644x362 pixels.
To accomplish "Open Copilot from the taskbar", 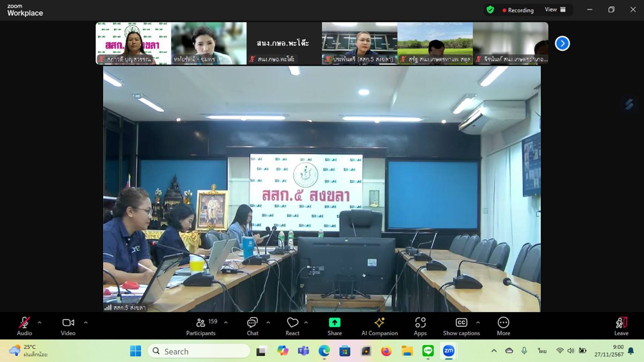I will coord(282,351).
